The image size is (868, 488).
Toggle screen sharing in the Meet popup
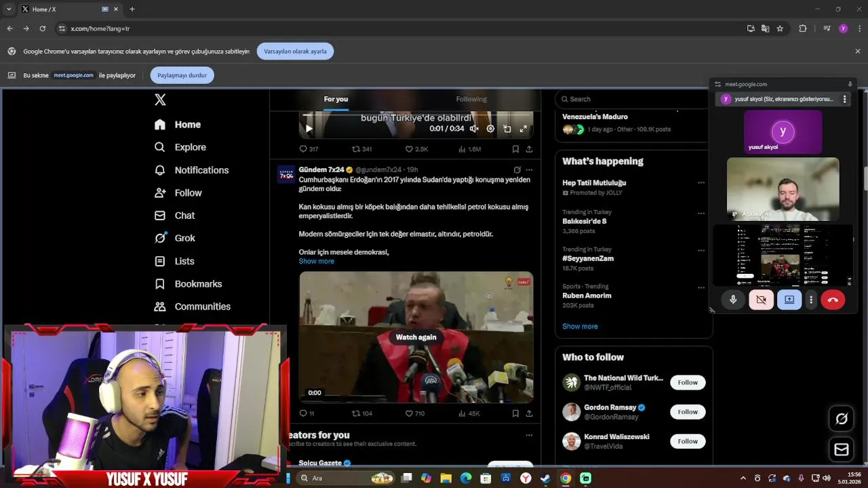click(x=789, y=300)
